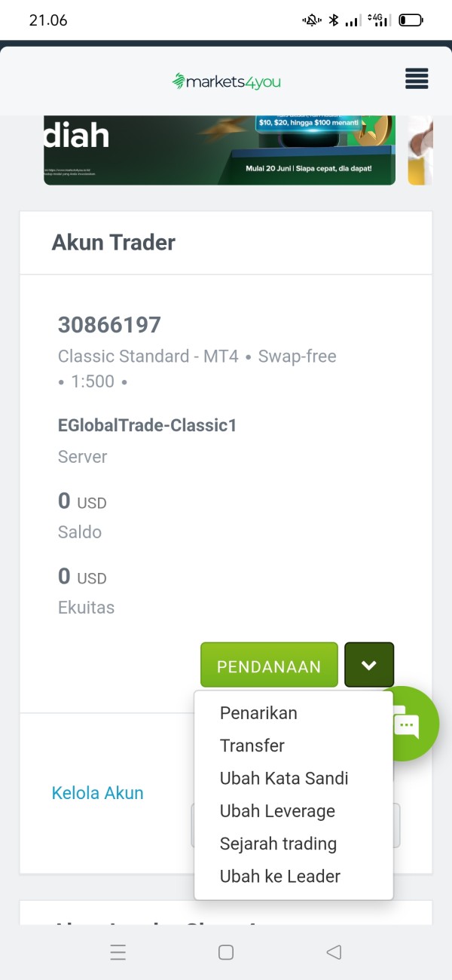This screenshot has height=980, width=452.
Task: Choose Ubah Leverage menu entry
Action: 277,811
